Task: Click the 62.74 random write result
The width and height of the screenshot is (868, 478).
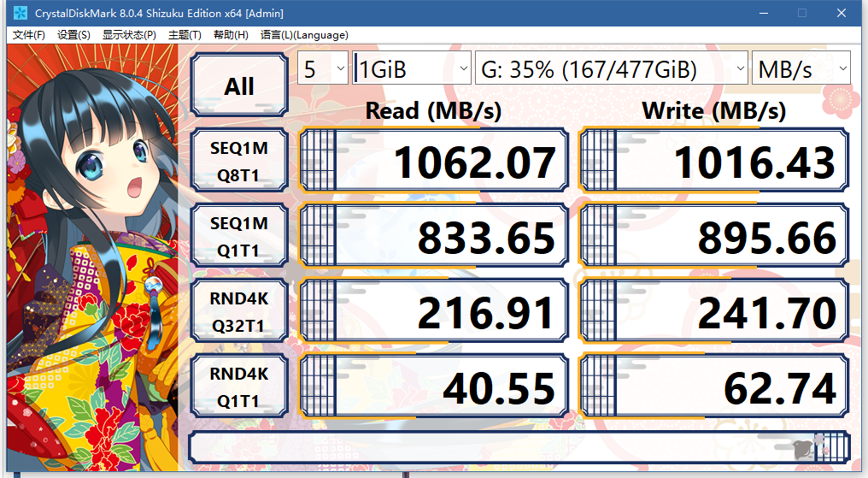Action: (713, 387)
